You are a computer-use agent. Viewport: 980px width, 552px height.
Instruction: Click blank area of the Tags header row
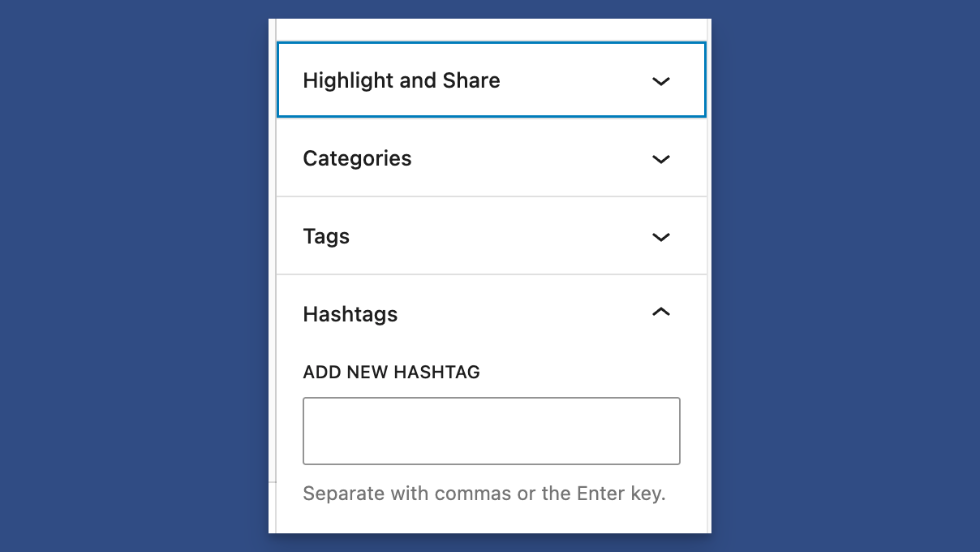pos(503,236)
